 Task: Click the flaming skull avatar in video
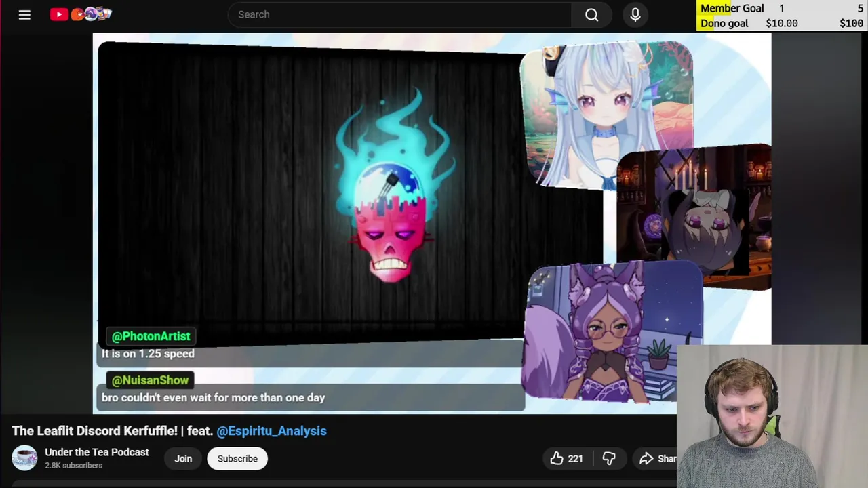(394, 186)
